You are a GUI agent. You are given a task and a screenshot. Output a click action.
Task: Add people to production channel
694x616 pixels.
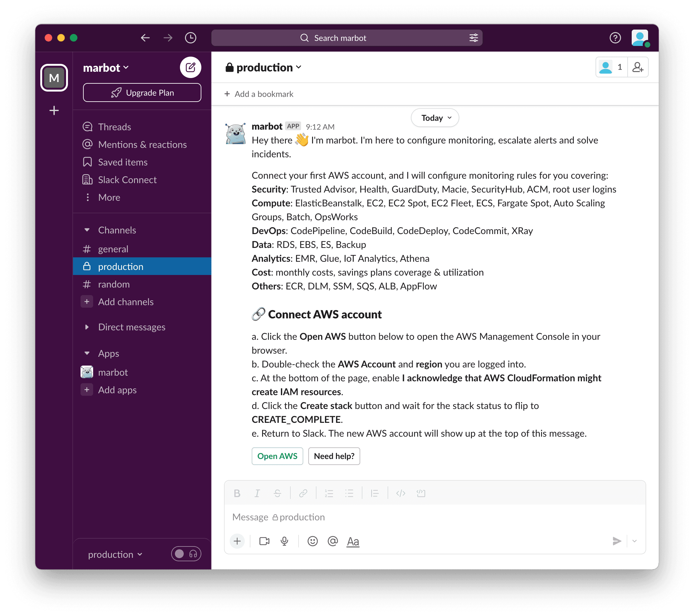(x=638, y=67)
